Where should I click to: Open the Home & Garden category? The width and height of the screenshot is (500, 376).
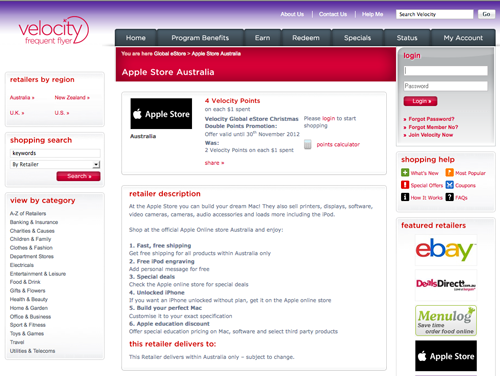click(x=29, y=308)
